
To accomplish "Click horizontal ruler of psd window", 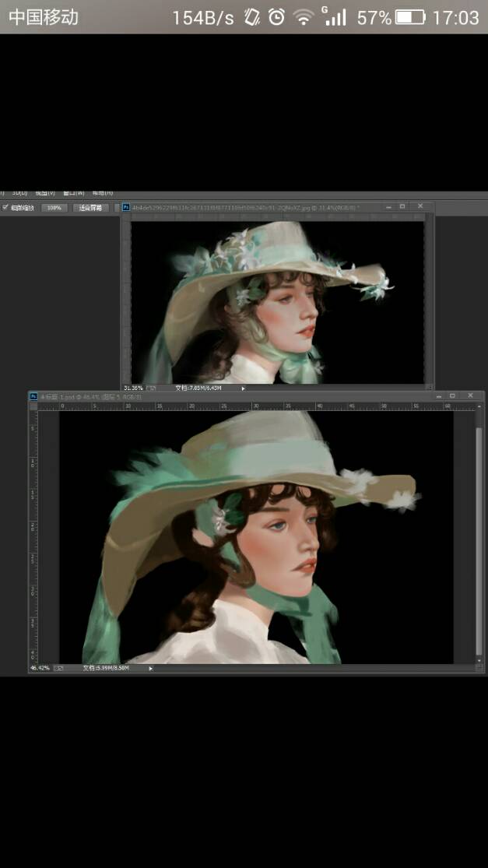I will pyautogui.click(x=256, y=406).
